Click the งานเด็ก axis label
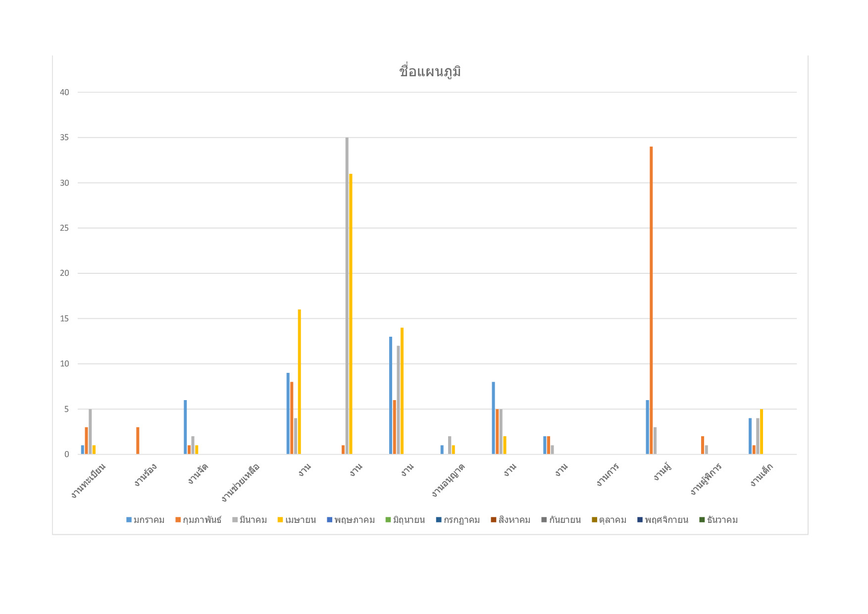This screenshot has width=868, height=614. point(761,475)
